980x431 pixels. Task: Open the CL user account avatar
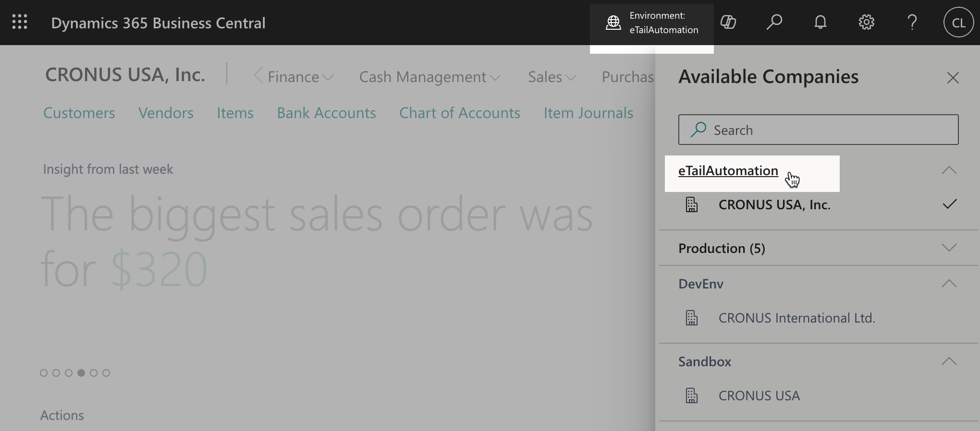click(958, 23)
